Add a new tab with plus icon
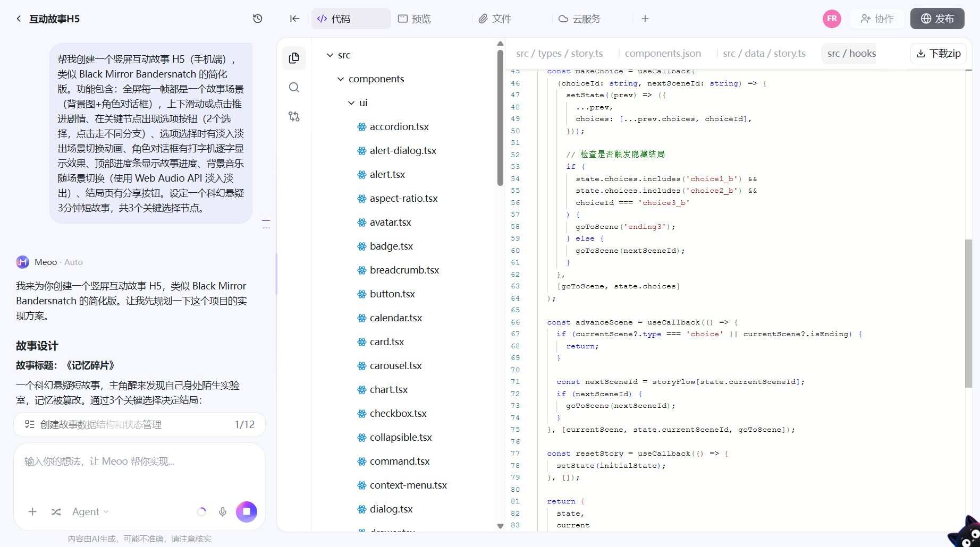This screenshot has width=980, height=547. pyautogui.click(x=645, y=19)
